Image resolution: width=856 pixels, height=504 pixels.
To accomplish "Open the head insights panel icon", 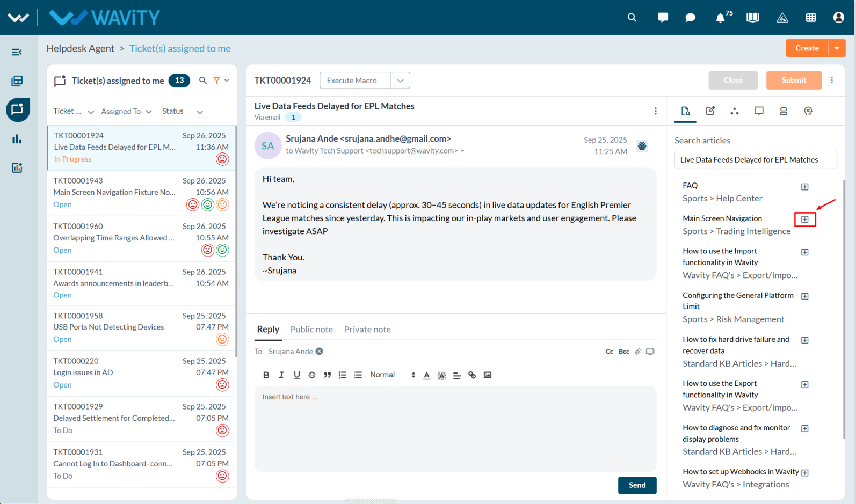I will [808, 111].
